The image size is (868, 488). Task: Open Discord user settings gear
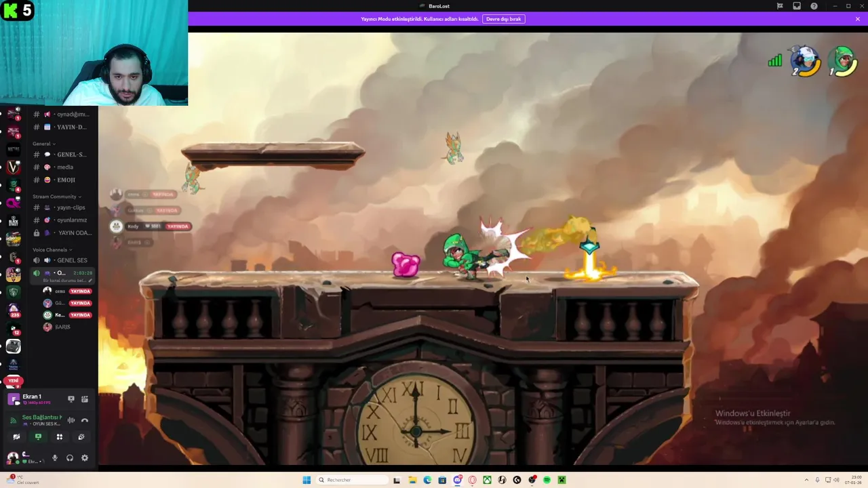click(x=85, y=458)
